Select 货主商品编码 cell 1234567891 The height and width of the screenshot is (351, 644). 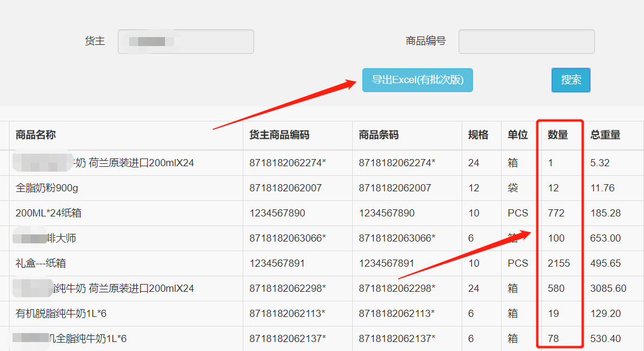277,263
